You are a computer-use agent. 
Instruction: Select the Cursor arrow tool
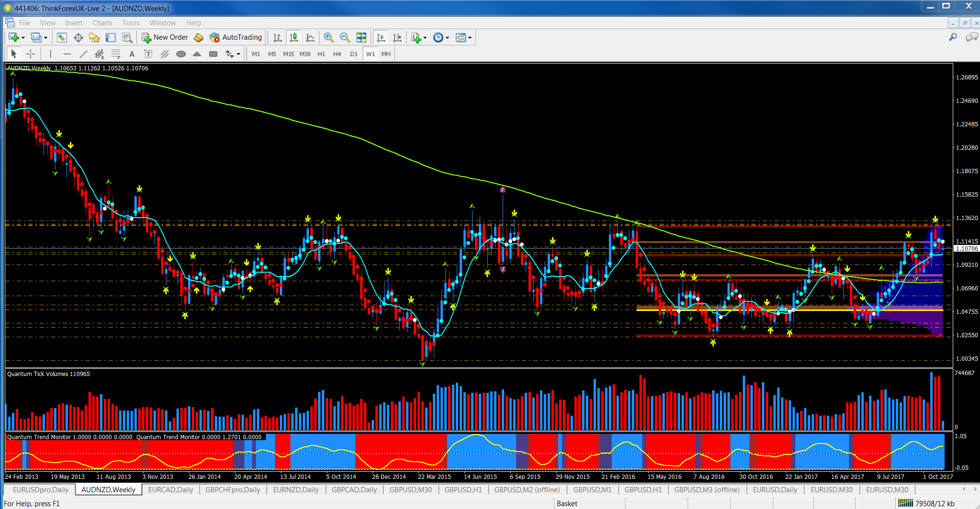[14, 54]
